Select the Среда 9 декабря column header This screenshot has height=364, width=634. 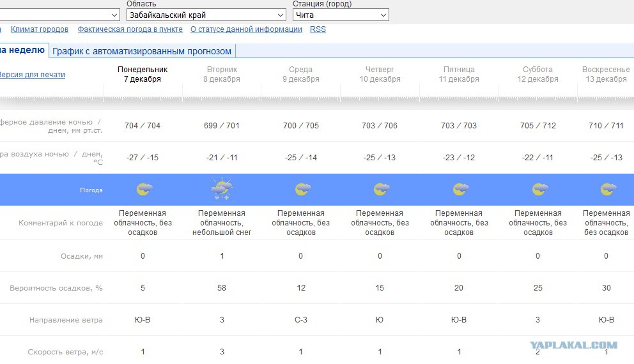point(301,74)
